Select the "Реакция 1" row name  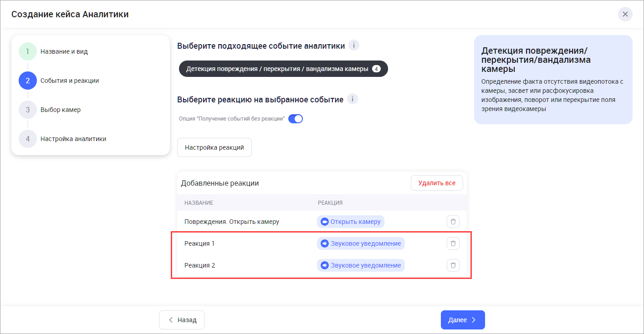[199, 243]
